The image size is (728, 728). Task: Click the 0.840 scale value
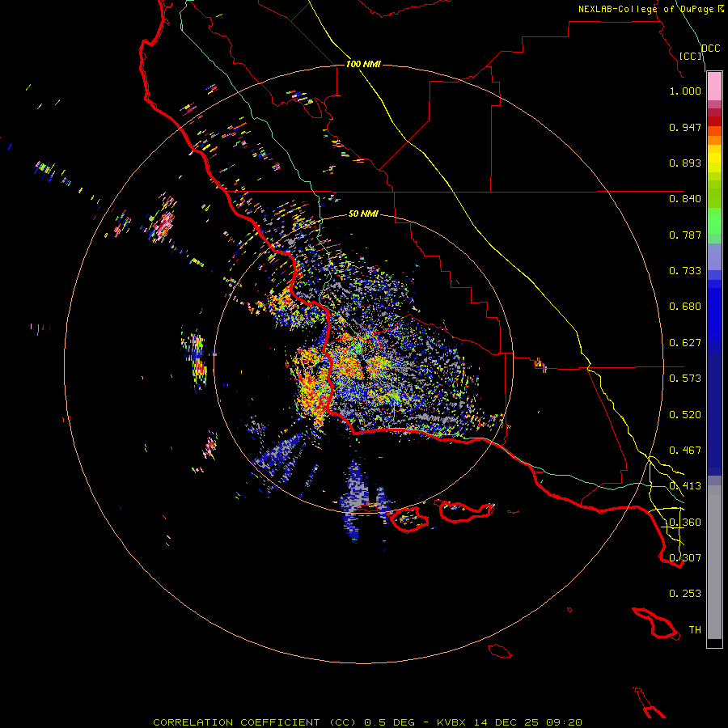pos(685,199)
